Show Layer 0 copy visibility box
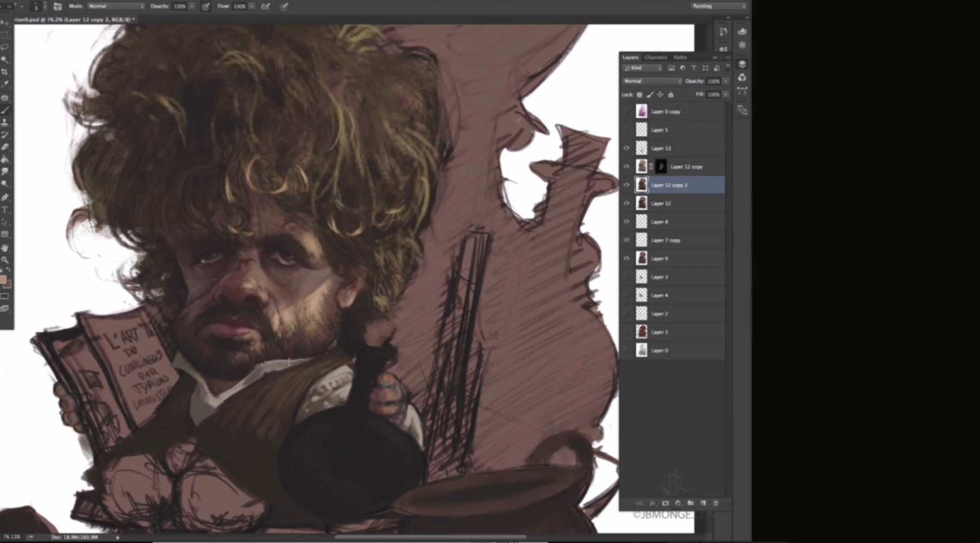Viewport: 980px width, 543px height. (627, 112)
